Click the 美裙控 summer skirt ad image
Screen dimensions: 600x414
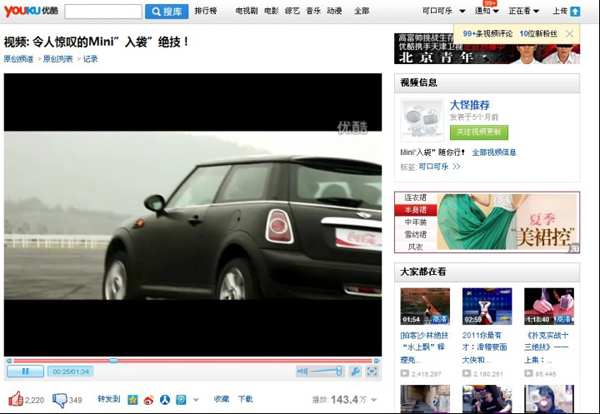point(508,222)
